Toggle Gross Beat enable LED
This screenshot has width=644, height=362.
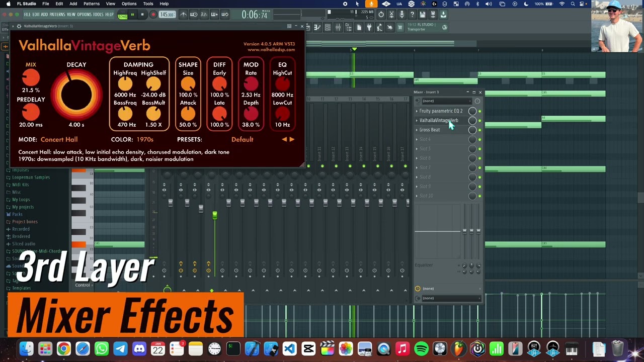[479, 130]
